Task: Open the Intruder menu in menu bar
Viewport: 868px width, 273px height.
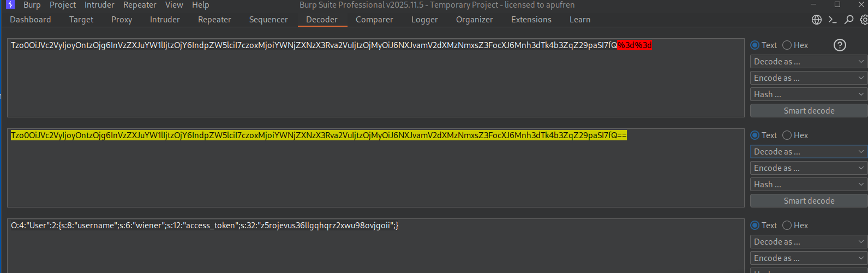Action: tap(99, 5)
